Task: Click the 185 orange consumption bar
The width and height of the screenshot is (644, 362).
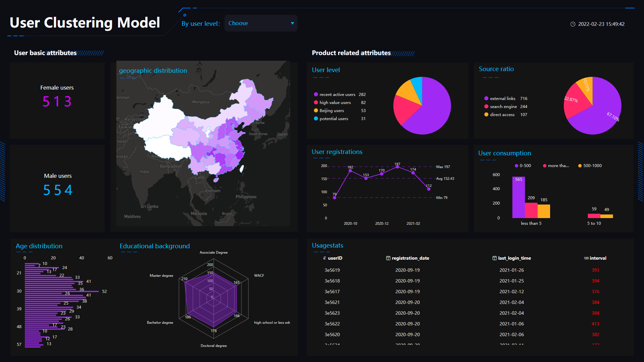Action: [x=544, y=211]
